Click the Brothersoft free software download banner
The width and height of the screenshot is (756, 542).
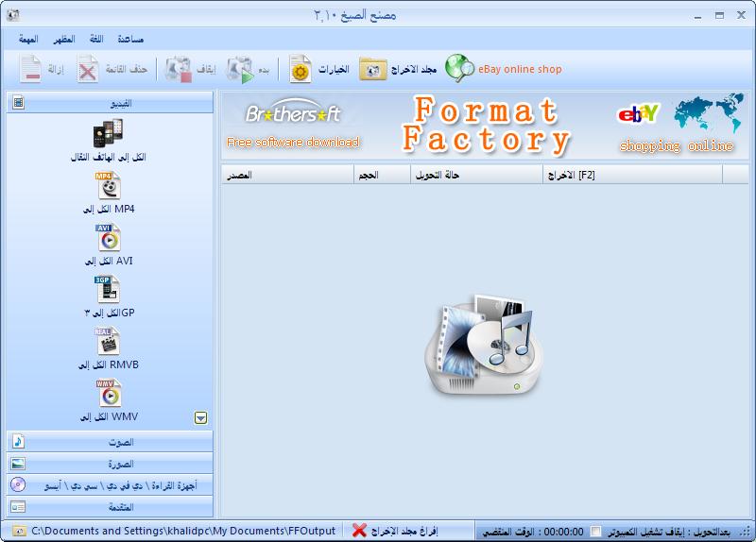click(293, 126)
